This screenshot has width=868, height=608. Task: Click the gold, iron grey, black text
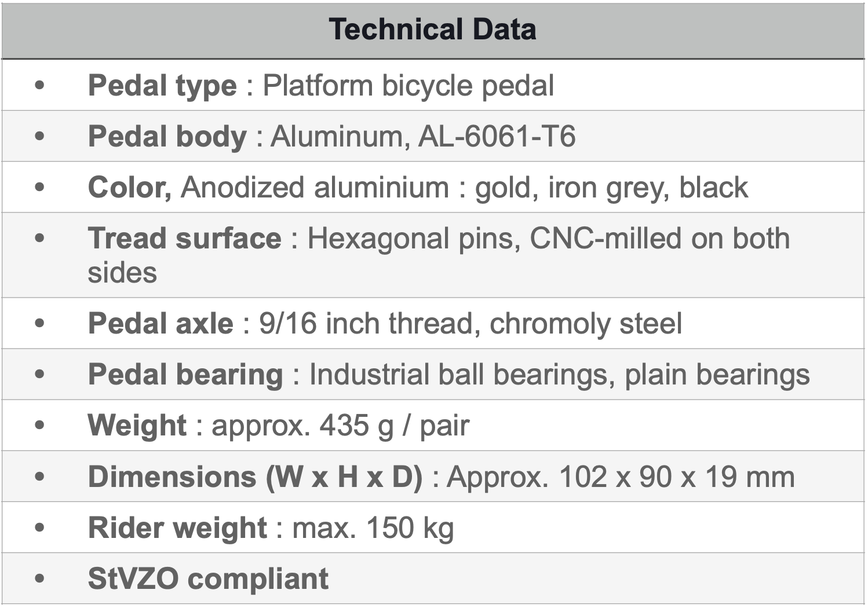coord(611,188)
